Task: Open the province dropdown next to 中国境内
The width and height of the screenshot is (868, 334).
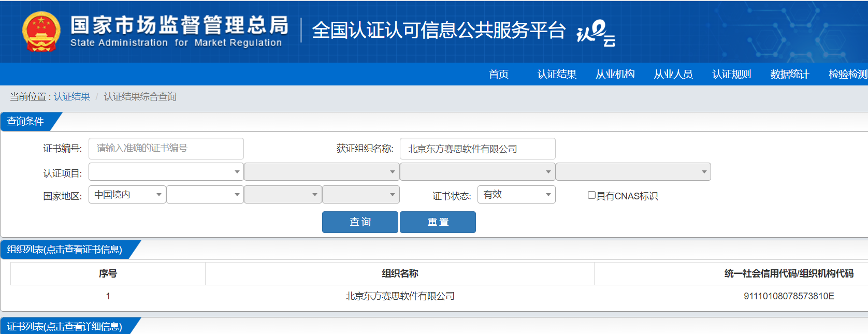Action: (205, 195)
